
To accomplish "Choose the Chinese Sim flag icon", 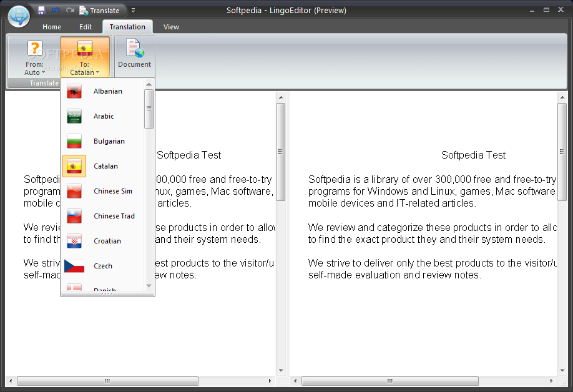I will pos(74,191).
